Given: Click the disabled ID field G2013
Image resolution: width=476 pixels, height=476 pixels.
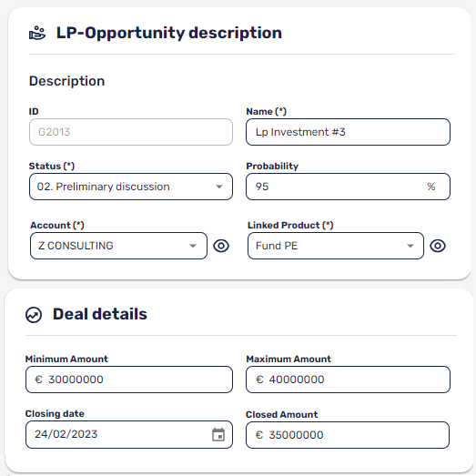Looking at the screenshot, I should pyautogui.click(x=131, y=132).
